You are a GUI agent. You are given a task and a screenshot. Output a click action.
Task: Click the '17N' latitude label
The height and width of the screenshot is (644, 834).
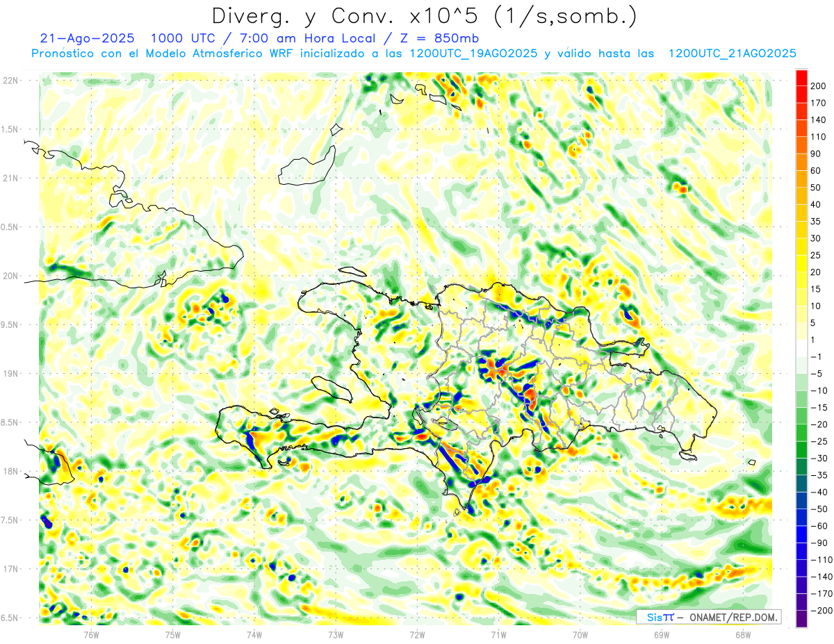[x=10, y=570]
